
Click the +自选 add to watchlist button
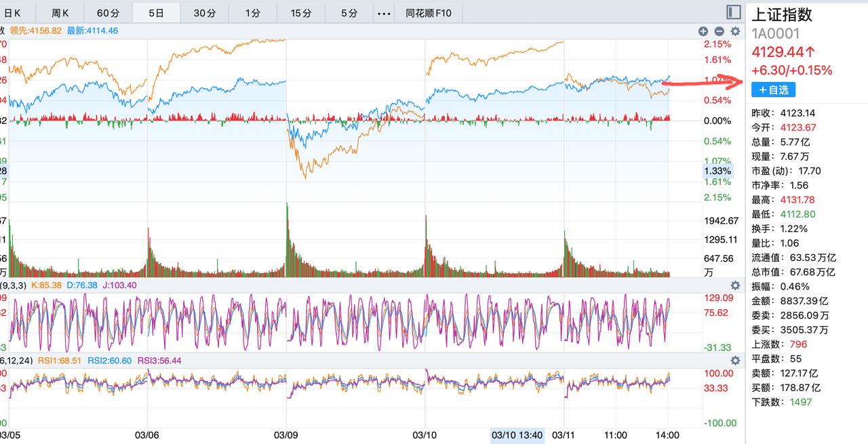[773, 89]
